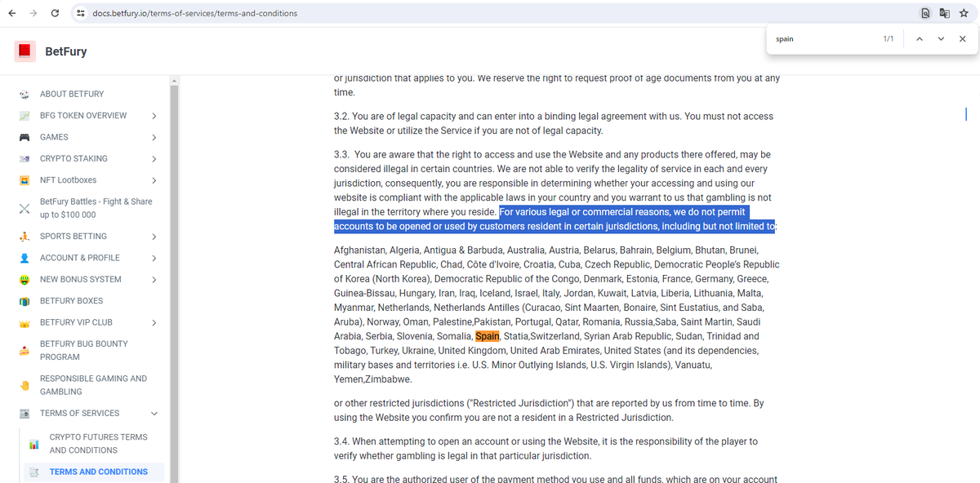Click the browser forward arrow
Screen dimensions: 980x483
click(x=33, y=14)
